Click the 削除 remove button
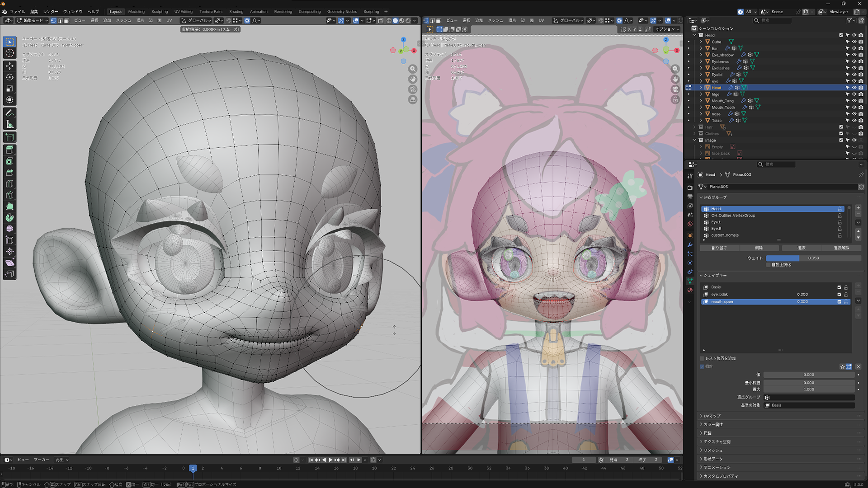This screenshot has height=488, width=868. [x=759, y=248]
